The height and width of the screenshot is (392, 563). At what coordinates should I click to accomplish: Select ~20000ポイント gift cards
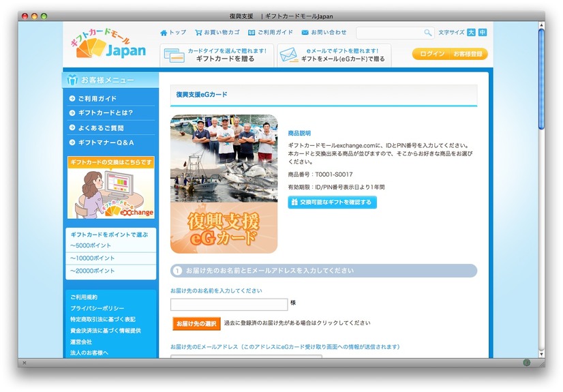click(x=92, y=271)
